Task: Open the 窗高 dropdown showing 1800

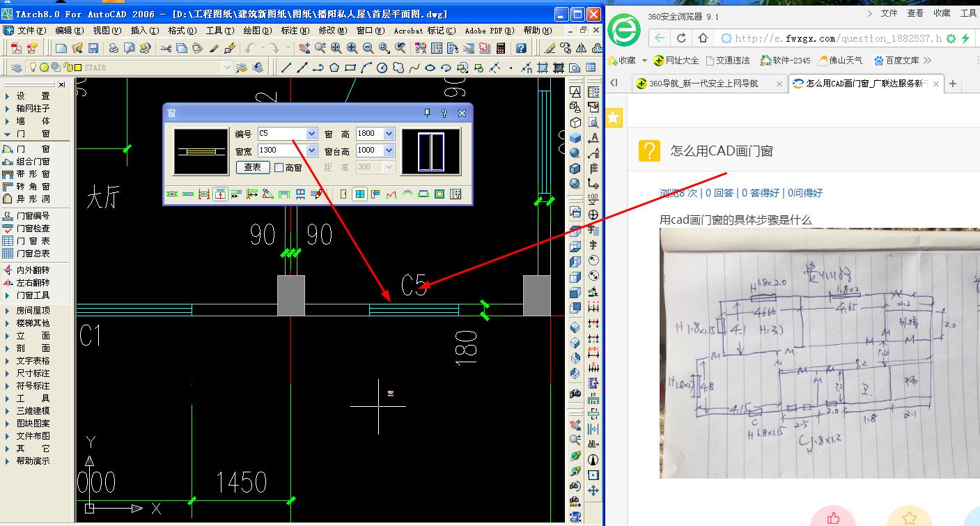Action: click(389, 133)
